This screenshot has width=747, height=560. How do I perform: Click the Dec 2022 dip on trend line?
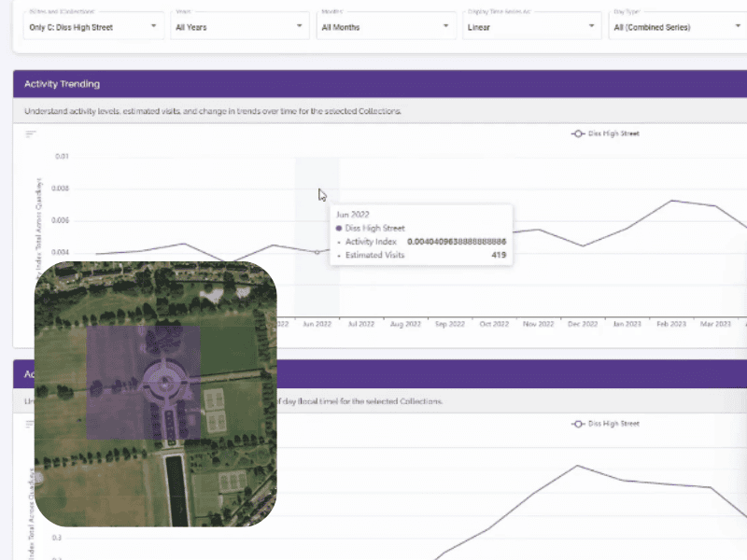pos(584,246)
